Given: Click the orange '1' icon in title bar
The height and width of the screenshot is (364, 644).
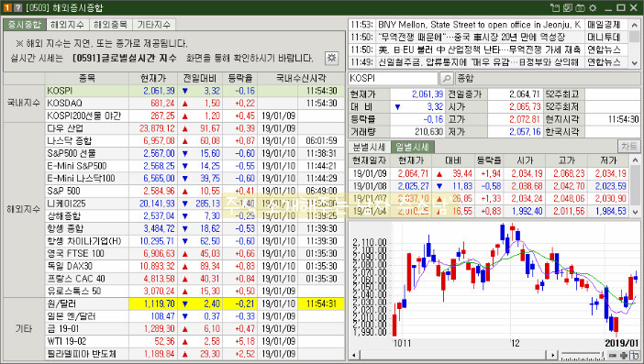Looking at the screenshot, I should pos(7,8).
